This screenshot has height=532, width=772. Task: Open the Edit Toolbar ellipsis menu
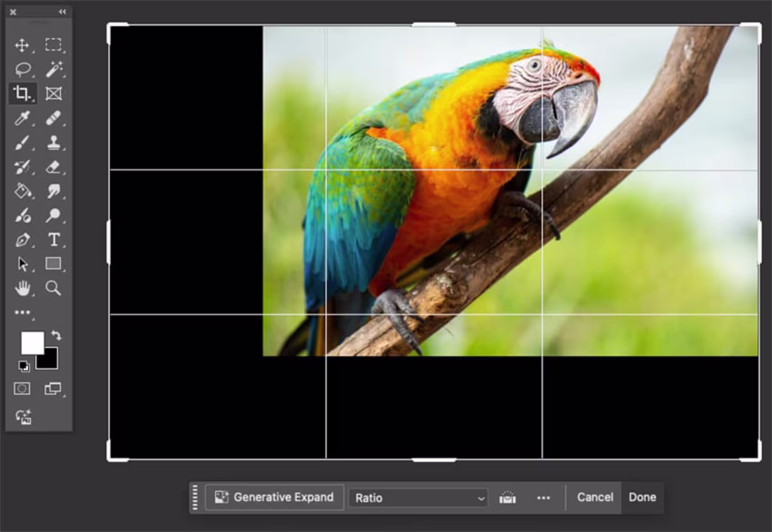(x=23, y=312)
